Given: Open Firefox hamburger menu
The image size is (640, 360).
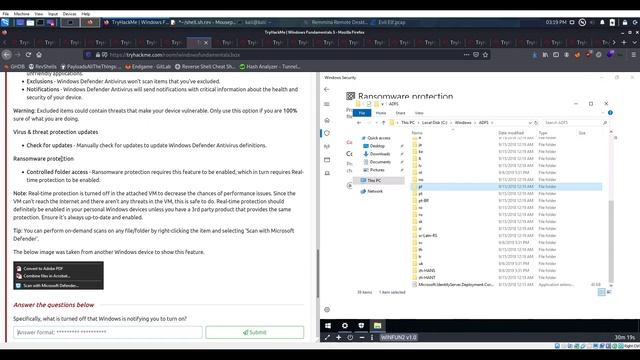Looking at the screenshot, I should tap(633, 55).
